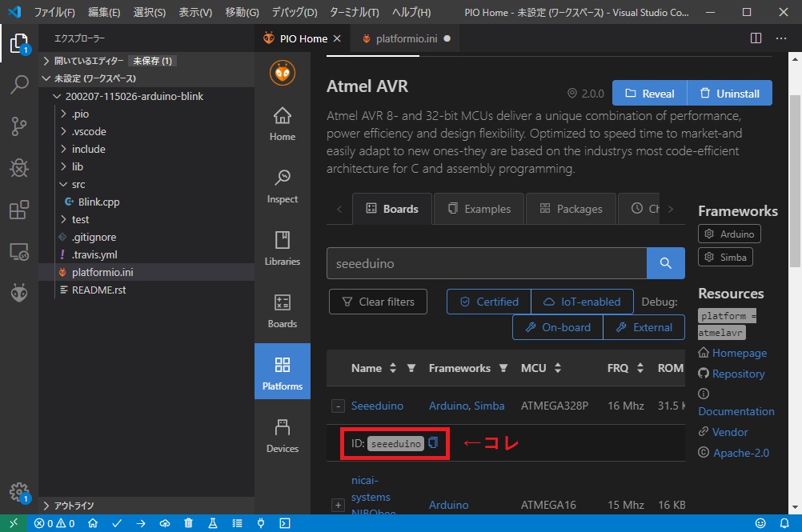Open the PlatformIO alien-head view

19,293
